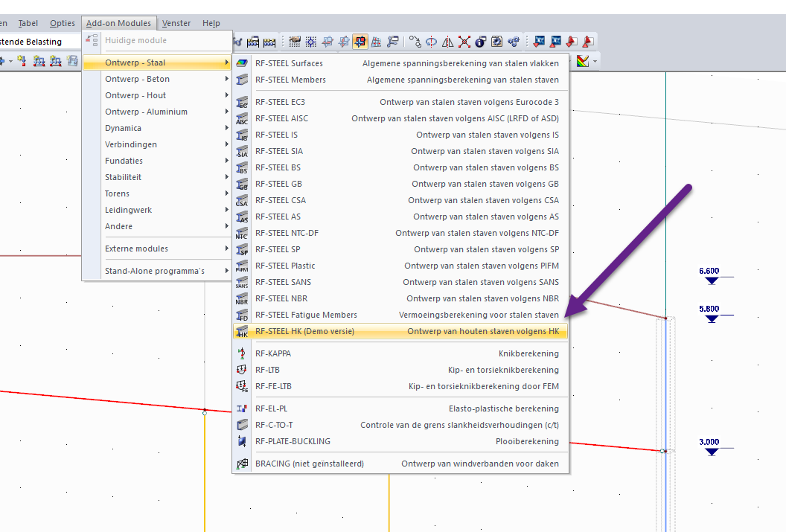Launch the RF-LTB module
This screenshot has width=786, height=532.
pos(400,371)
